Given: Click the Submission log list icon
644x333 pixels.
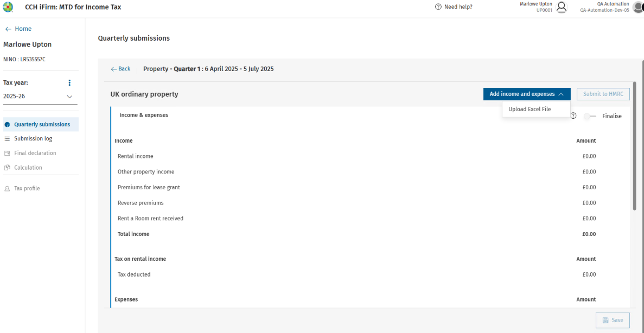Looking at the screenshot, I should coord(7,139).
